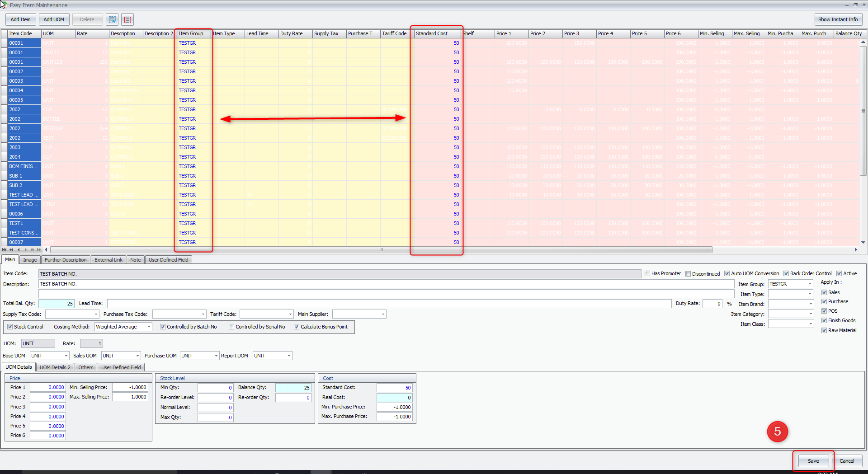Go to the next record arrow
The width and height of the screenshot is (868, 474).
coord(25,249)
